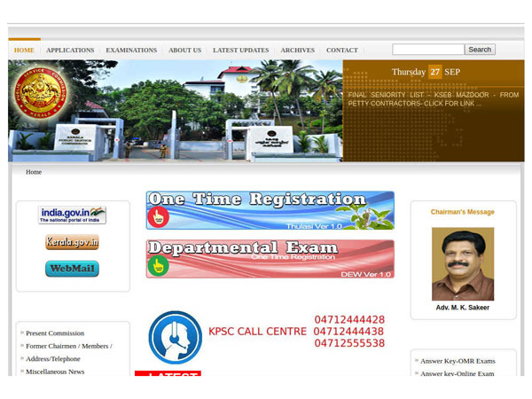Viewport: 532px width, 399px height.
Task: Open the WebMail button icon
Action: coord(72,269)
